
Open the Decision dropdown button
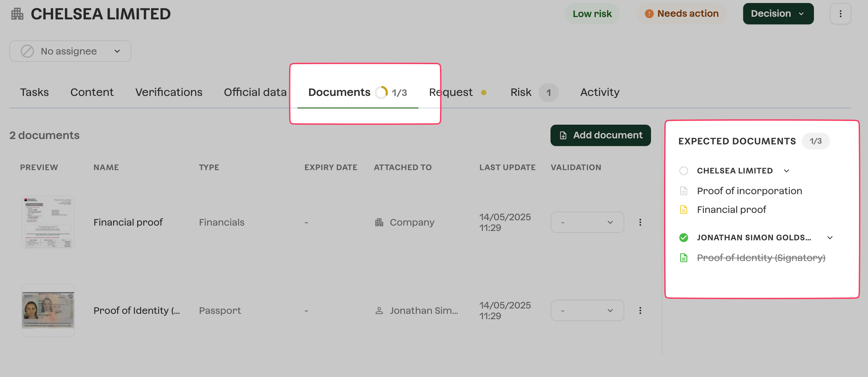tap(778, 14)
